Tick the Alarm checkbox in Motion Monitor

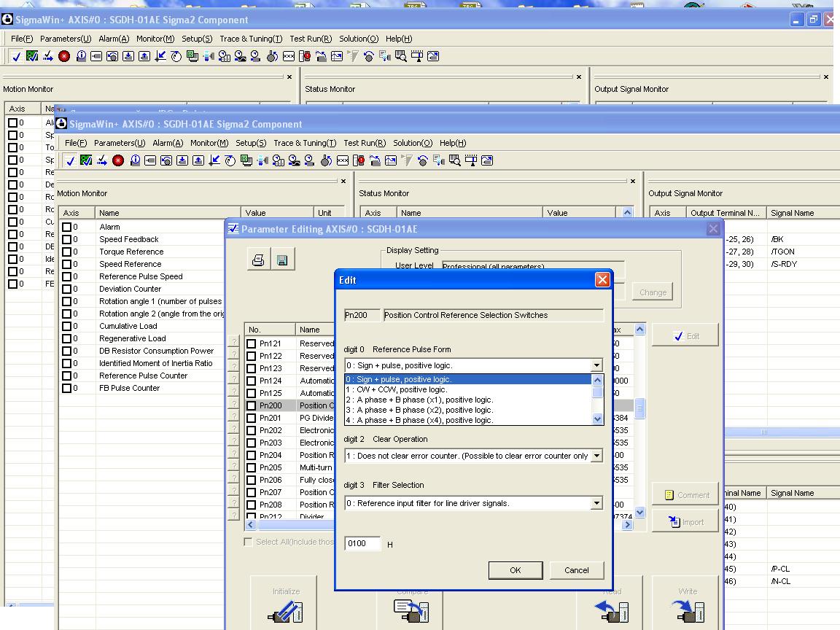67,227
